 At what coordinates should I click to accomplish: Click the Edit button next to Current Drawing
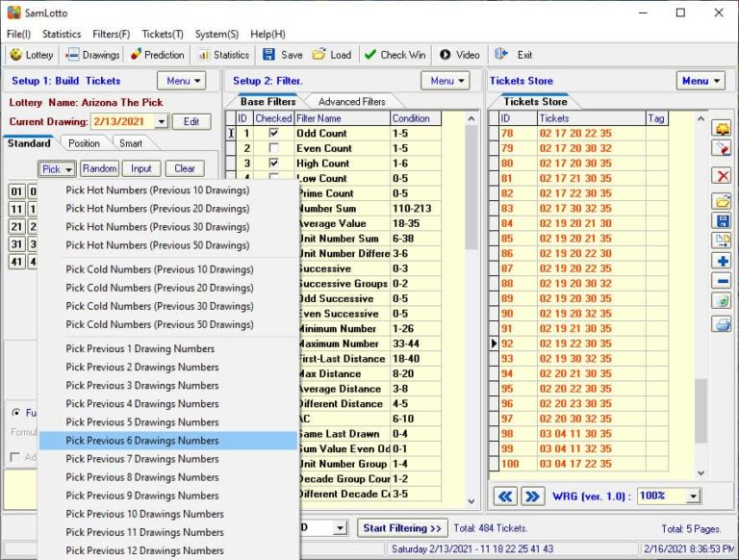coord(191,121)
